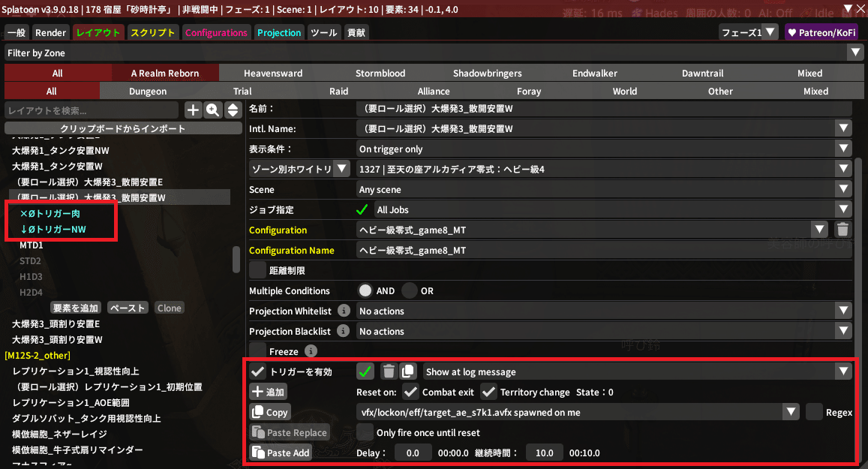Click the up-down arrows icon beside search
This screenshot has width=868, height=469.
(233, 110)
